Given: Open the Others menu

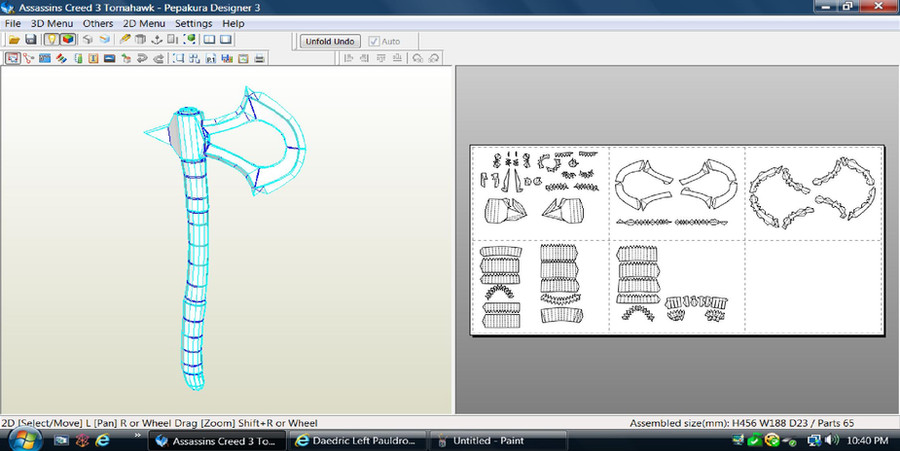Looking at the screenshot, I should [98, 24].
